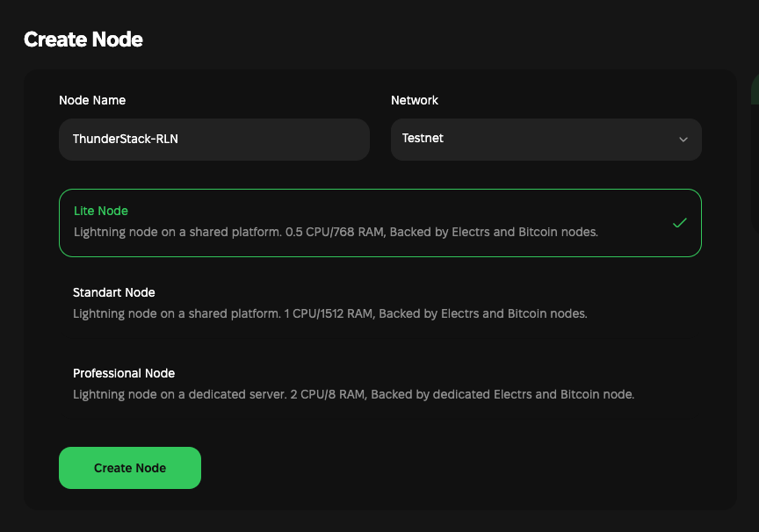Select the Lite Node option card
759x532 pixels.
379,223
